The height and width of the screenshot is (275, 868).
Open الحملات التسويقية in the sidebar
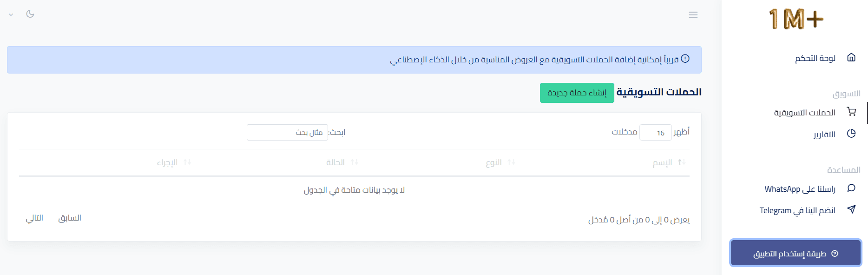pyautogui.click(x=804, y=113)
